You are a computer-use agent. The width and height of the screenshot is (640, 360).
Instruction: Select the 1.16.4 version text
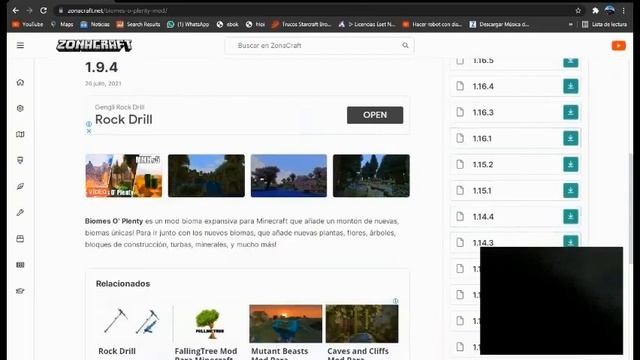(x=483, y=86)
